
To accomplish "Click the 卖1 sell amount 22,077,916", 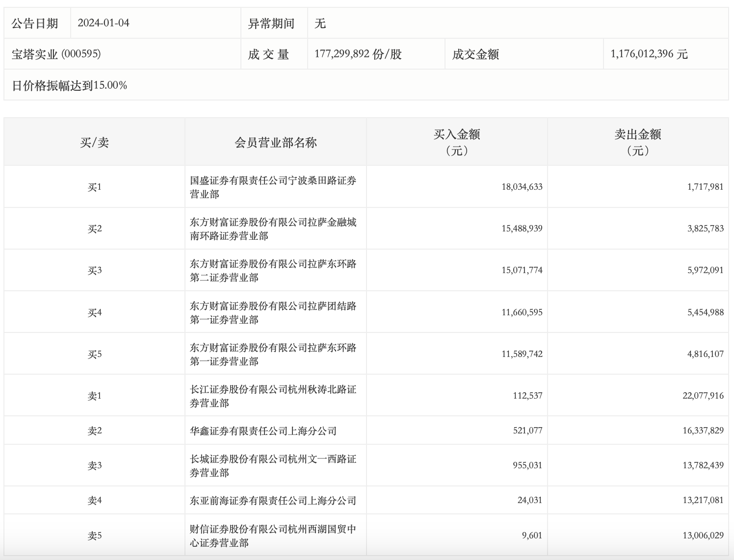I will (703, 396).
